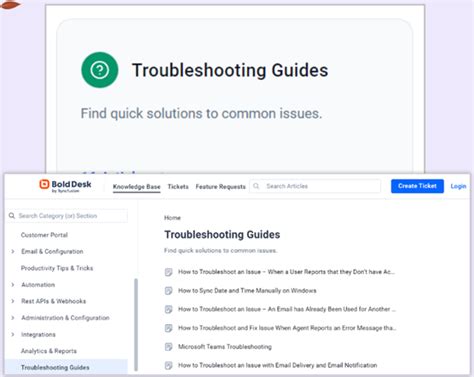Click 'Find quick solutions to common issues.' card text
This screenshot has height=377, width=474.
tap(201, 114)
